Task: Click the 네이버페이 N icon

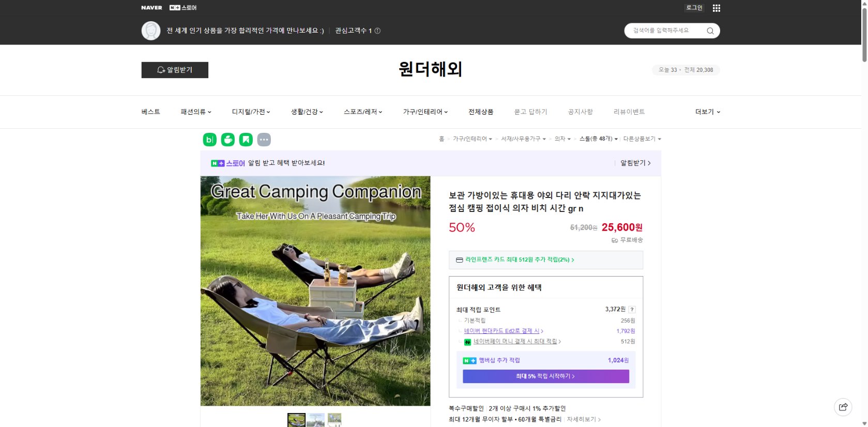Action: (x=467, y=342)
